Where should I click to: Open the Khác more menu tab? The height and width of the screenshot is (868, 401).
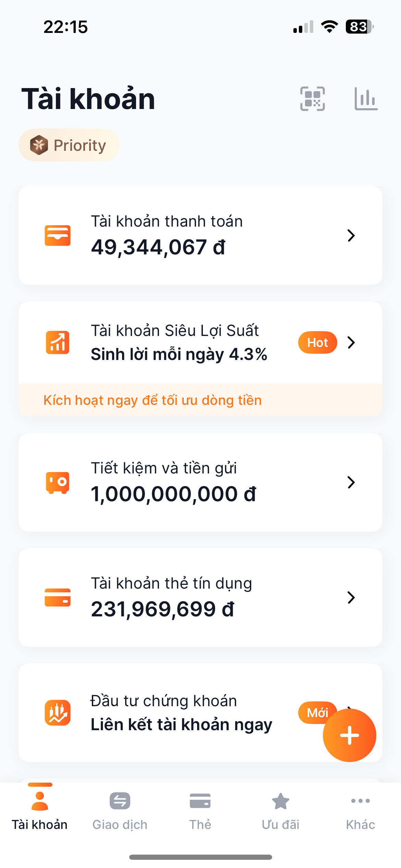[361, 810]
